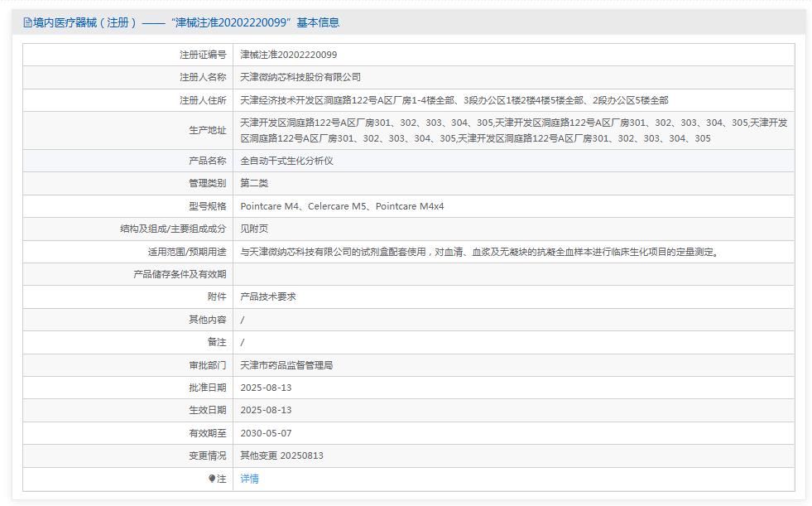Click the 型号规格 cell listing Pointcare M4

(343, 206)
